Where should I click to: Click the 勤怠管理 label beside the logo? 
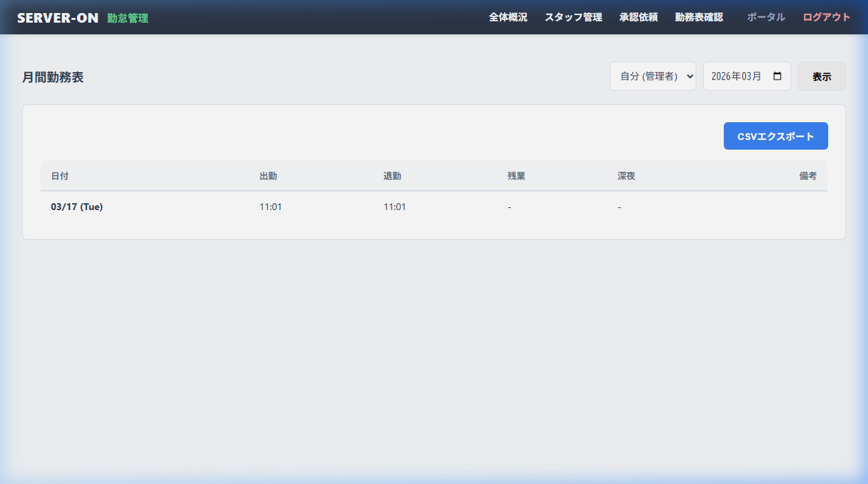point(128,19)
